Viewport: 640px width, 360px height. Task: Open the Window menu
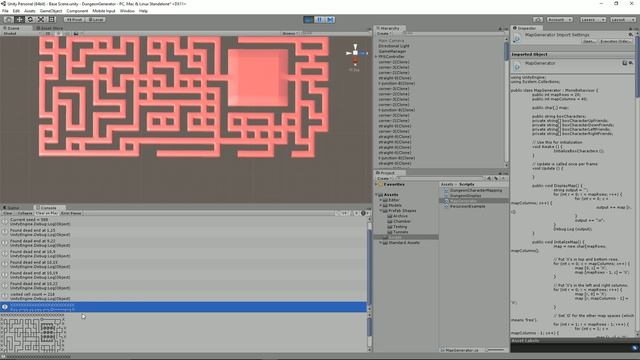(x=127, y=11)
